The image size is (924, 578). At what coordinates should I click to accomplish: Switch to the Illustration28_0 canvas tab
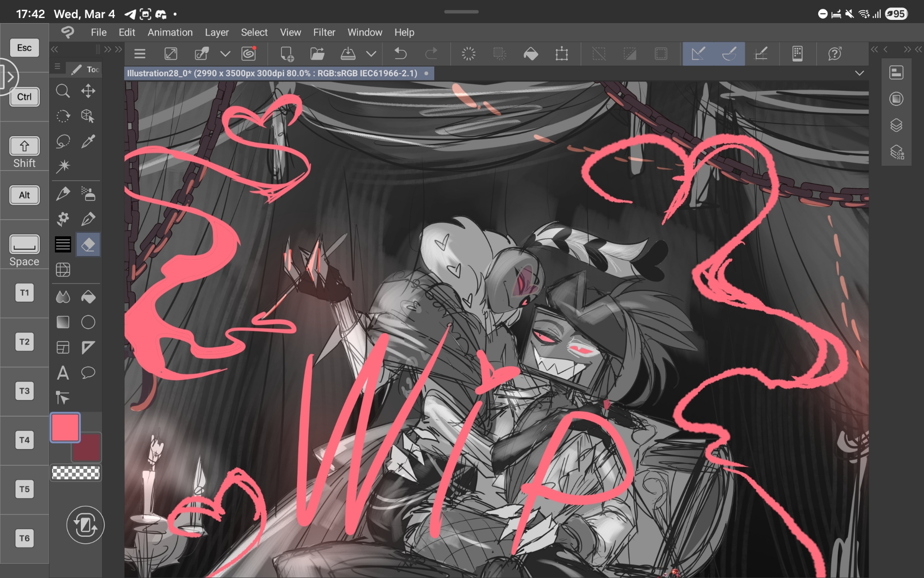[272, 73]
